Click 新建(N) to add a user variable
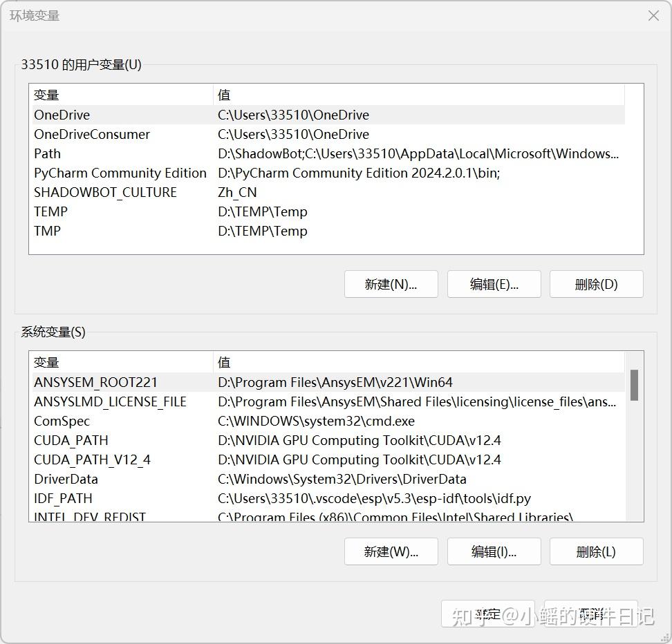The image size is (672, 644). click(x=391, y=283)
